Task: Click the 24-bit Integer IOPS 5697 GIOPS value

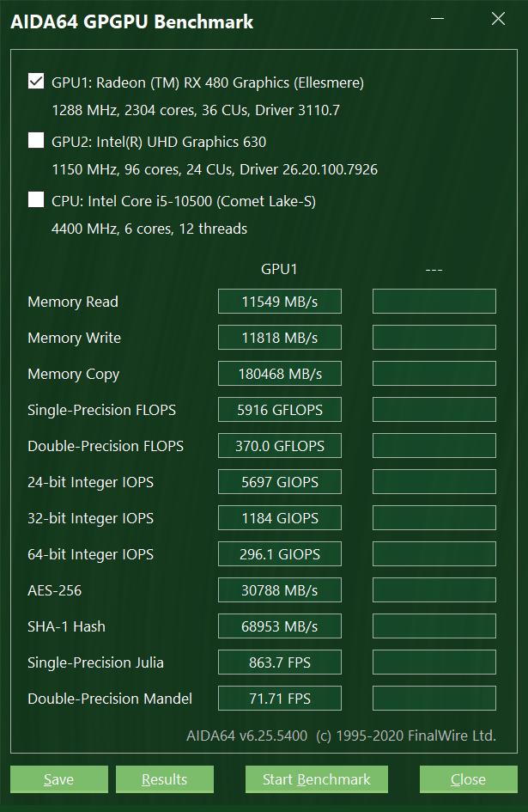Action: click(280, 482)
